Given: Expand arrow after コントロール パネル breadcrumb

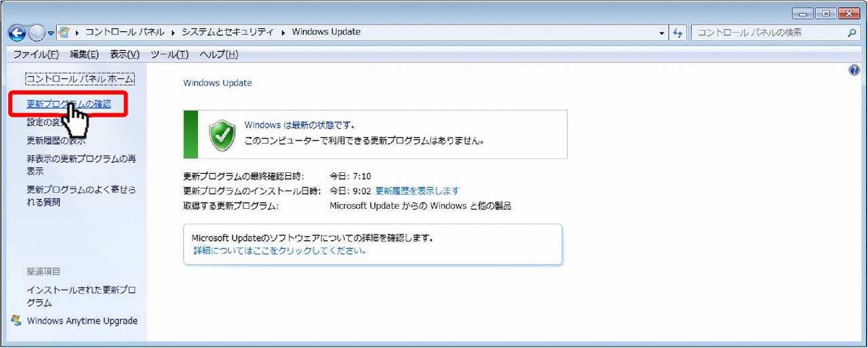Looking at the screenshot, I should [x=174, y=33].
